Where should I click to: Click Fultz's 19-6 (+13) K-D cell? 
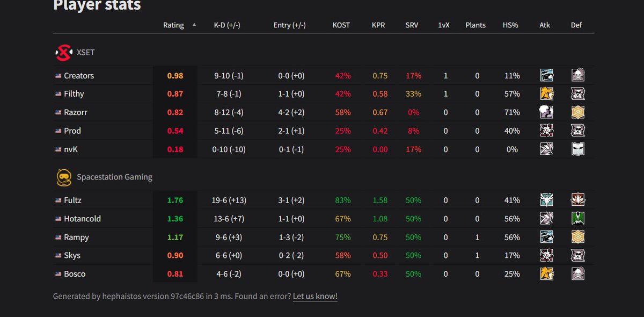coord(230,200)
